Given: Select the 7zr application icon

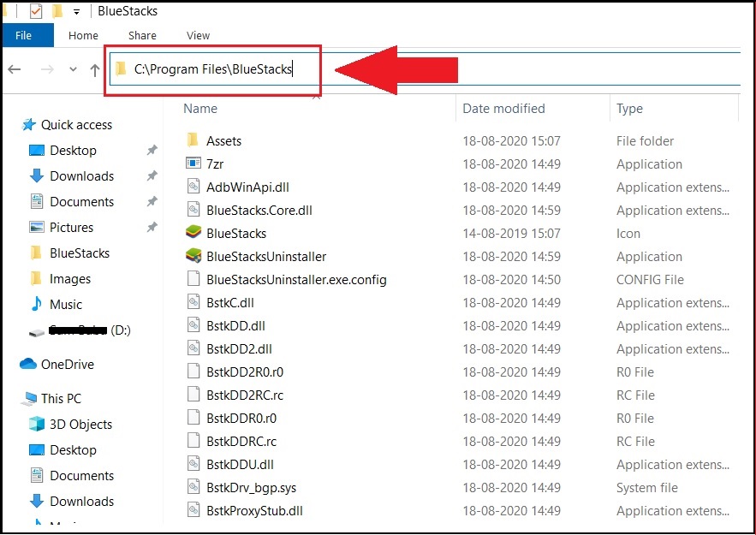Looking at the screenshot, I should click(x=193, y=163).
